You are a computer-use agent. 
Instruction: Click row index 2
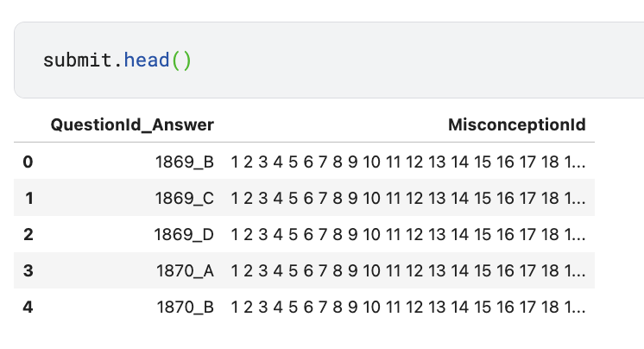[28, 234]
